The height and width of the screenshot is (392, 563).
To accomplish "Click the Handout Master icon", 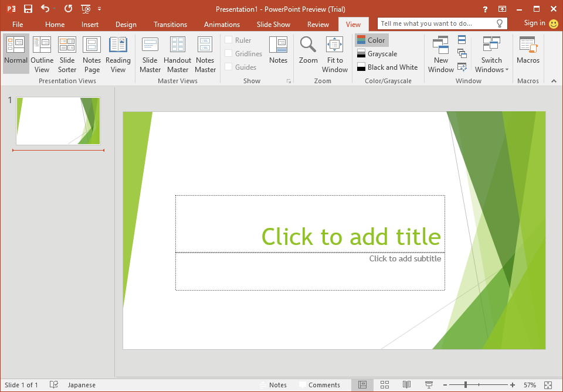I will tap(177, 54).
